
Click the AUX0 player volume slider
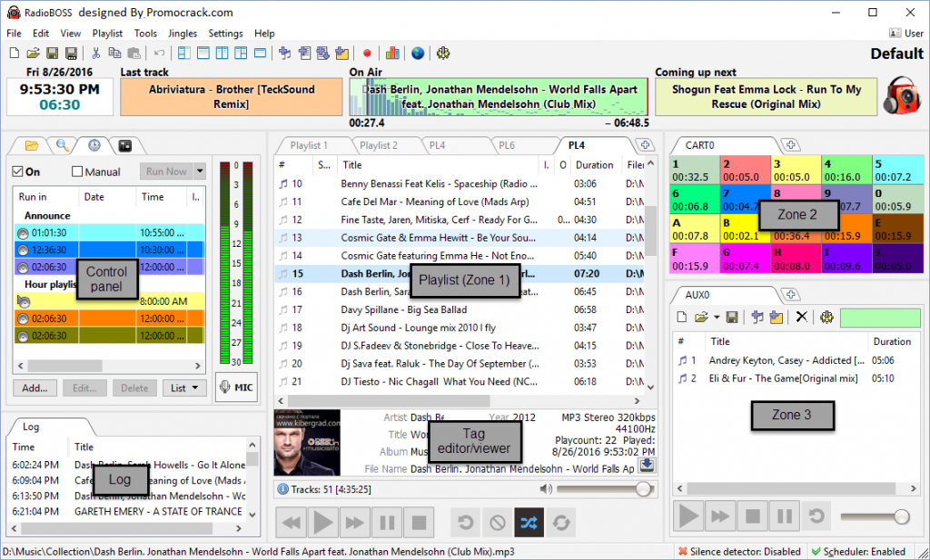click(876, 516)
